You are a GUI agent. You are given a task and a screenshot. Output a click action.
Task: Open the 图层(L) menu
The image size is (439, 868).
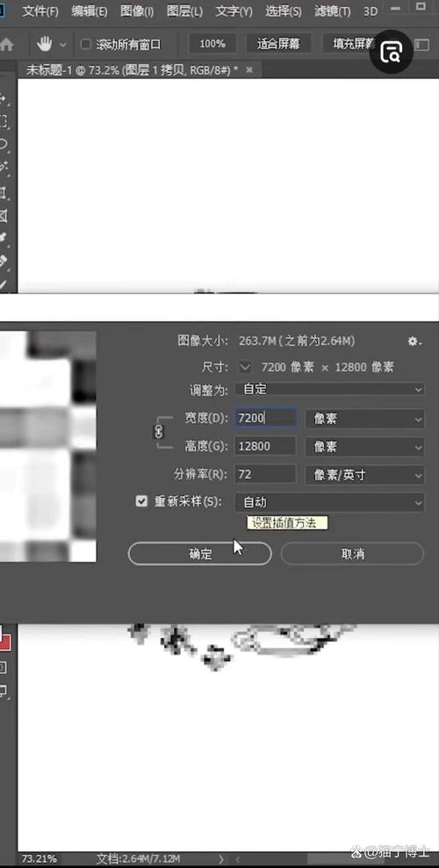(185, 11)
